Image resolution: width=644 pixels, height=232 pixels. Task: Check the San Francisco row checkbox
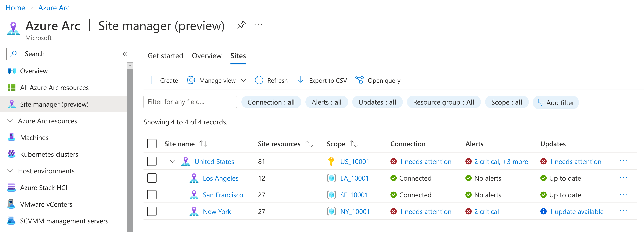pos(152,195)
